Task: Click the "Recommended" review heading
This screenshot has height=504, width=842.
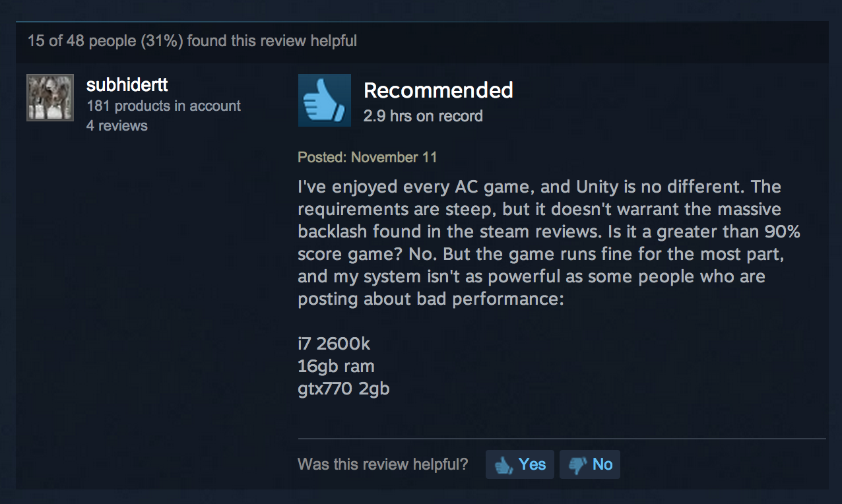Action: click(438, 90)
